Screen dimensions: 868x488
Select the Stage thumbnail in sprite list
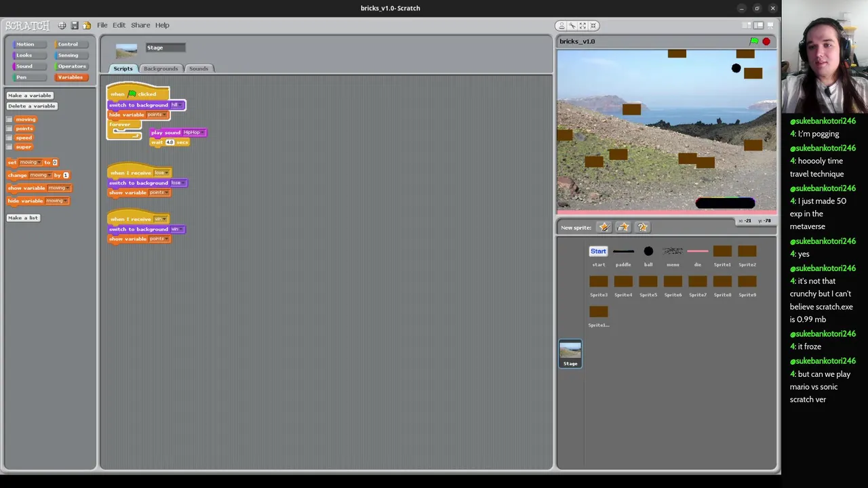coord(570,354)
